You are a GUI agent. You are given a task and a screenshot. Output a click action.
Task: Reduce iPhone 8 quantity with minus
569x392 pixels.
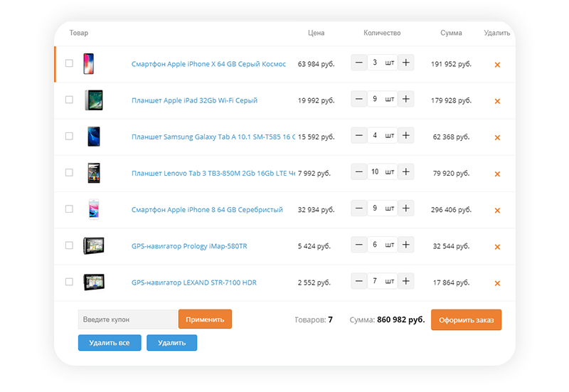[359, 208]
